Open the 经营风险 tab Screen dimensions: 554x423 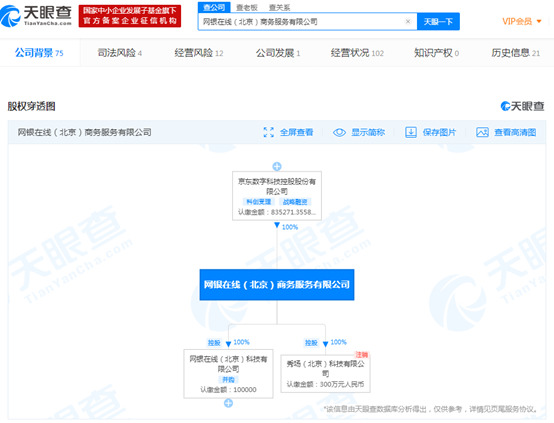[x=199, y=53]
